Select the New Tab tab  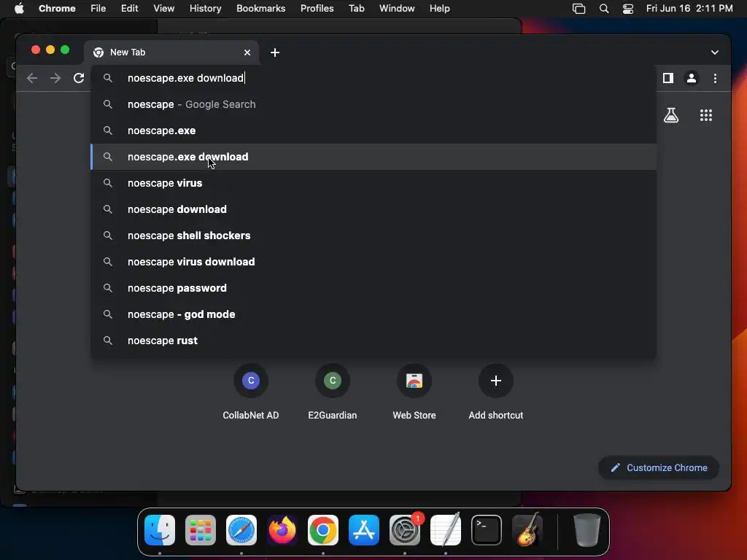[171, 52]
